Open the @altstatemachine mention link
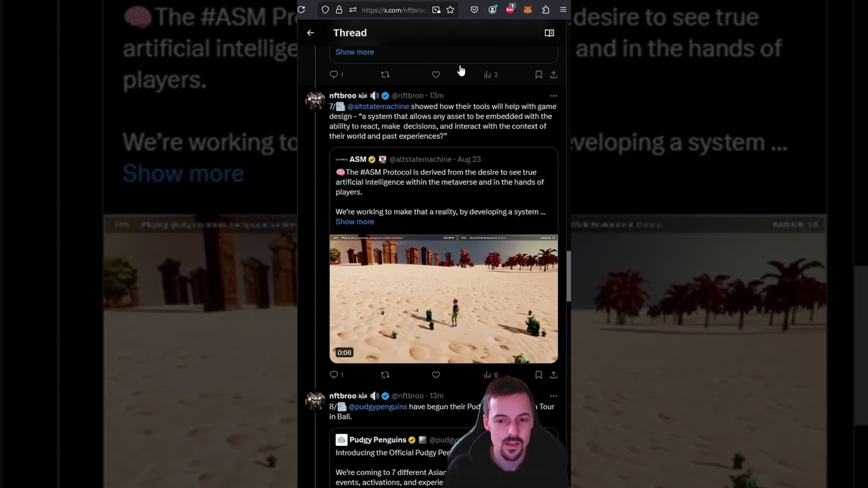This screenshot has width=868, height=488. [x=378, y=106]
